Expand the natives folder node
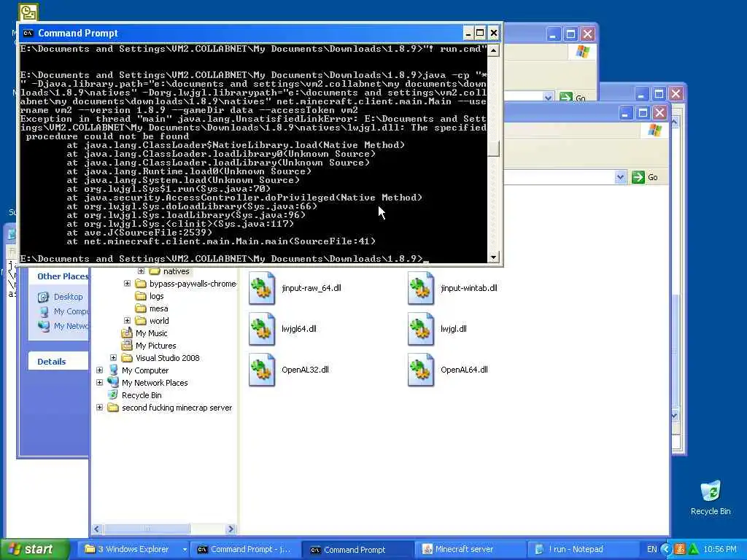Image resolution: width=747 pixels, height=560 pixels. point(141,271)
